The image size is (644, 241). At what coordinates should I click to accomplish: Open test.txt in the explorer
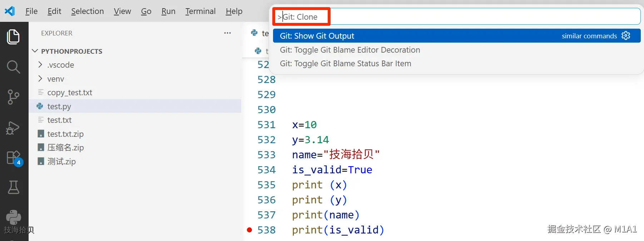[59, 120]
